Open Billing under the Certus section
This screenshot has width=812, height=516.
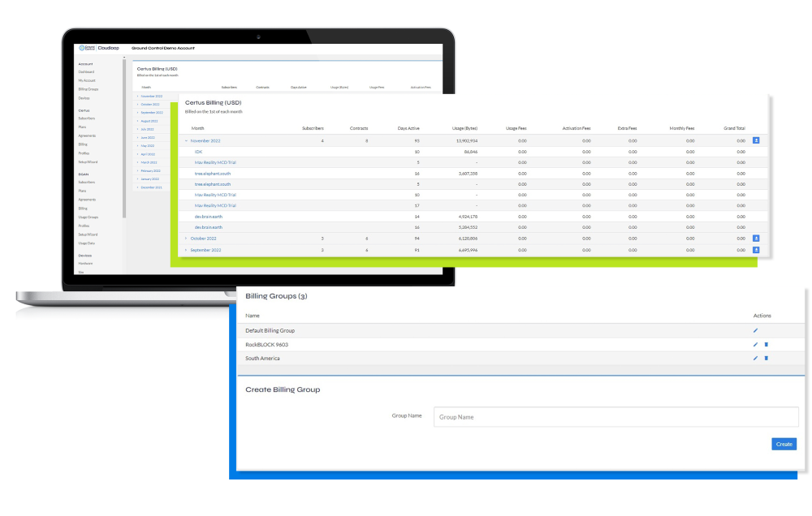click(x=83, y=144)
